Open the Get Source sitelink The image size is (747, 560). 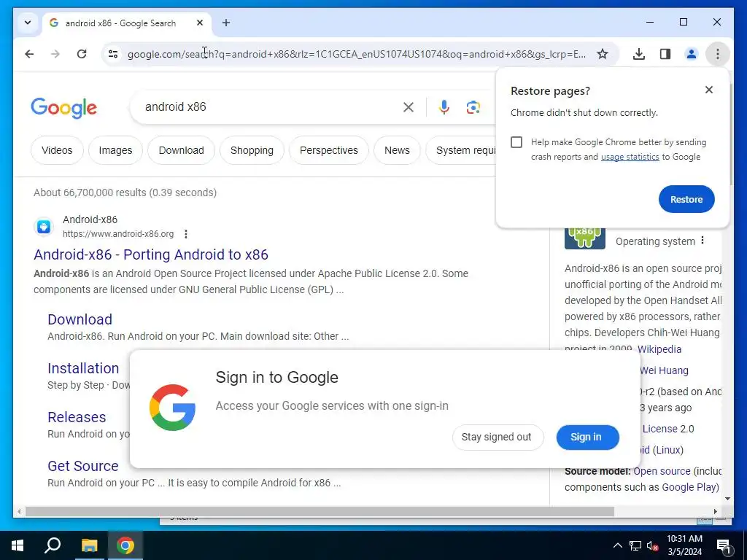click(83, 466)
